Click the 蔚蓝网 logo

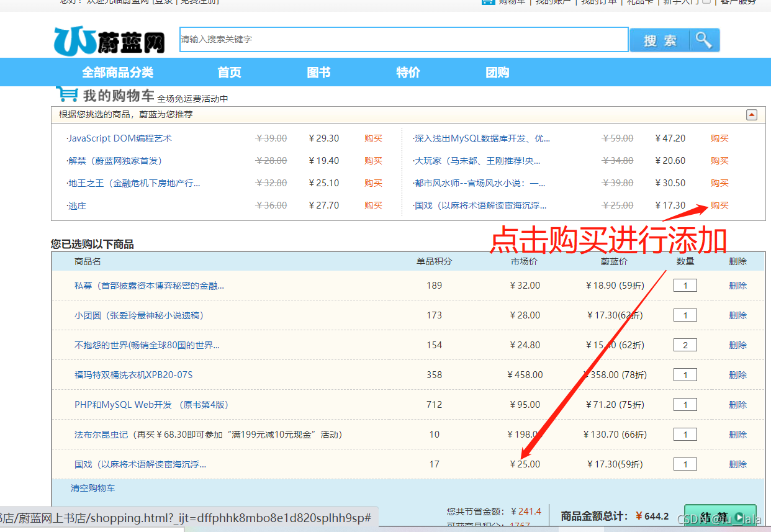pos(109,40)
